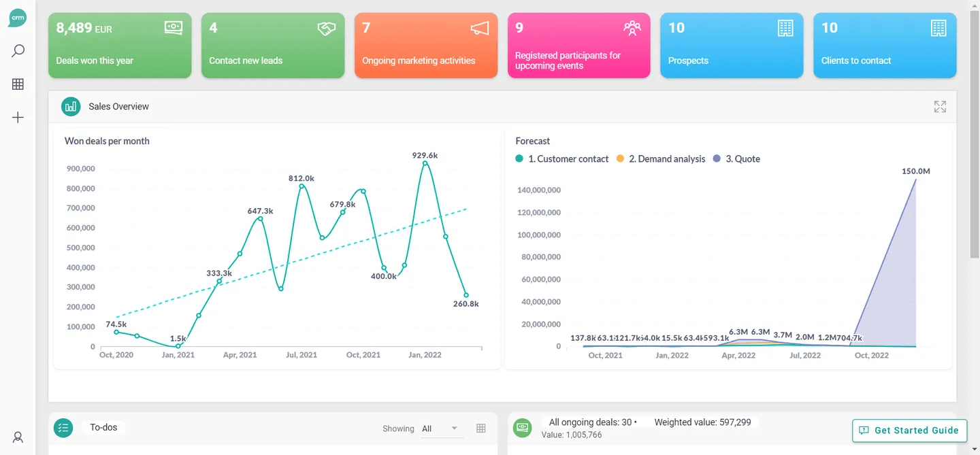Toggle the Demand analysis legend item
Viewport: 980px width, 455px height.
click(x=661, y=159)
